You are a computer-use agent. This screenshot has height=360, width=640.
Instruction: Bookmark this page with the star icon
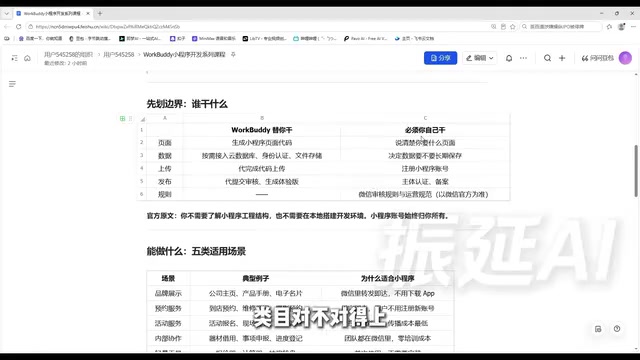pos(513,27)
